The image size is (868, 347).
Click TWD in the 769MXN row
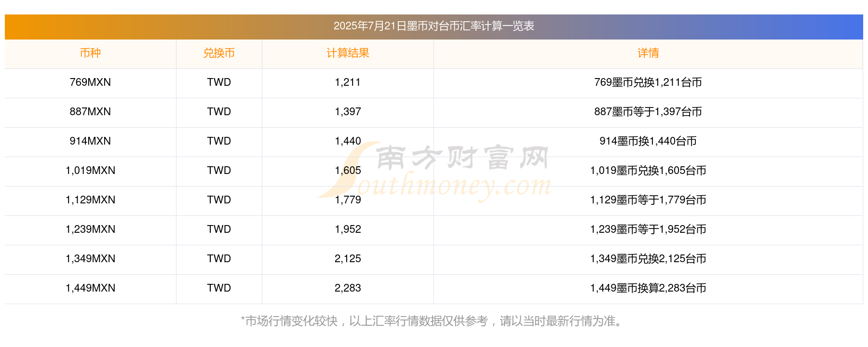click(219, 82)
